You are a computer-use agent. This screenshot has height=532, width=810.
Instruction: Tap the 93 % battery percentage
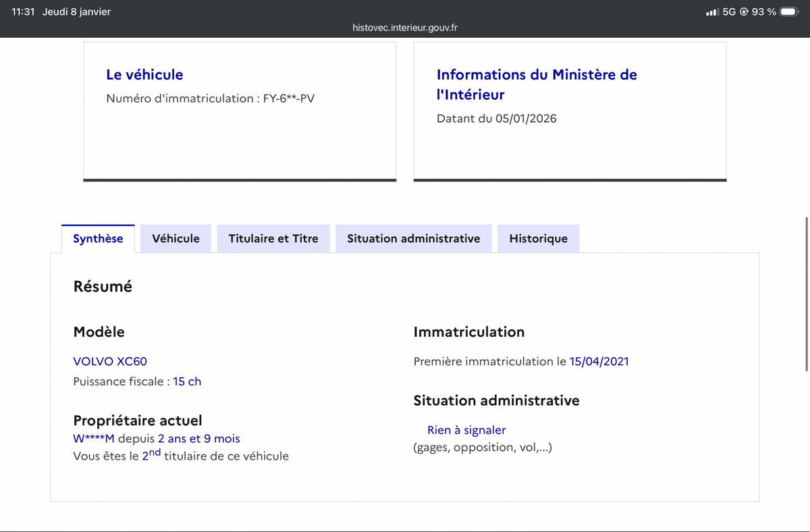pyautogui.click(x=763, y=12)
